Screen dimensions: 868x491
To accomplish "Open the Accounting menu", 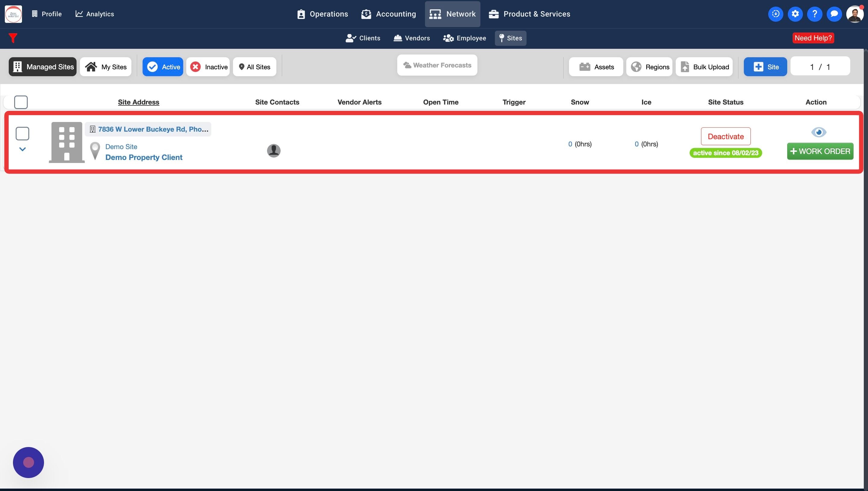I will [x=388, y=14].
